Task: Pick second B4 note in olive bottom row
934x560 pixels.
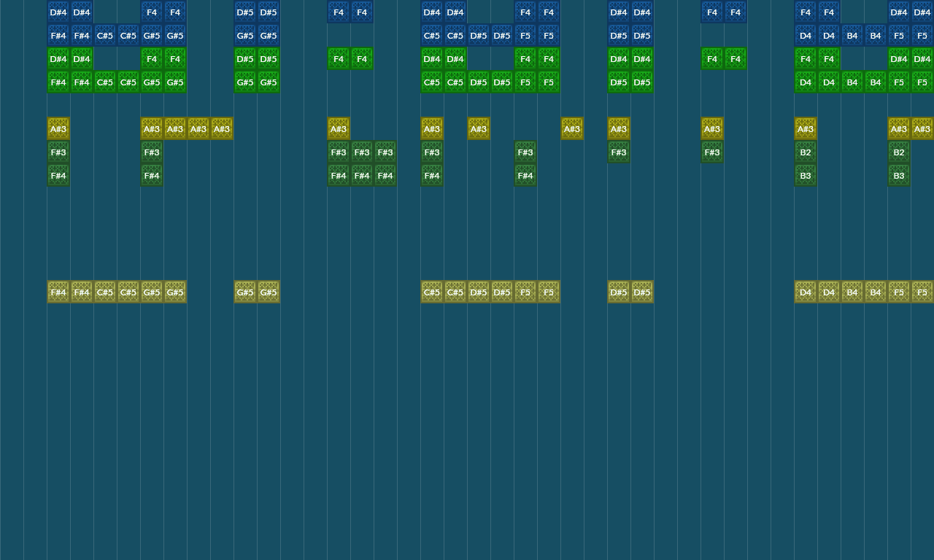Action: (x=876, y=292)
